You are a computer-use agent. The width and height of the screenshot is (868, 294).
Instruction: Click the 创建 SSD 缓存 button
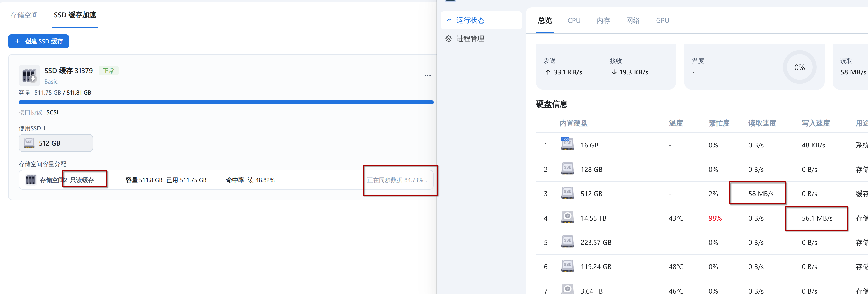(39, 41)
